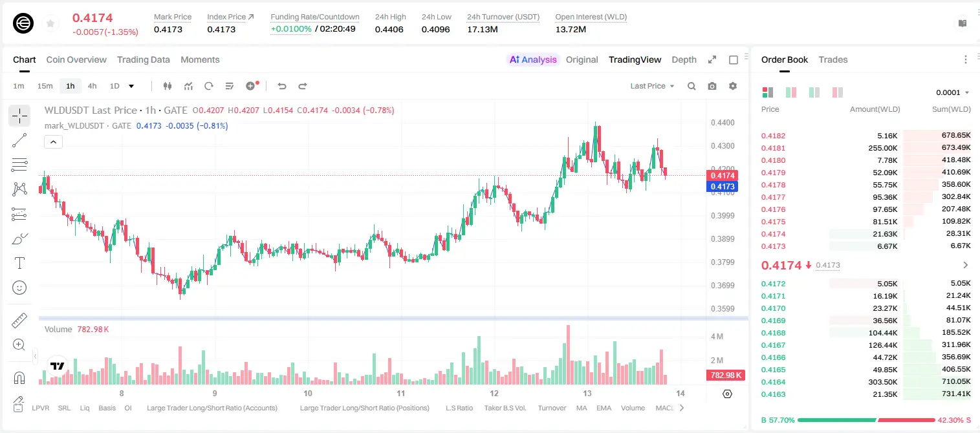Open the 0.0001 price precision dropdown
The height and width of the screenshot is (433, 980).
click(952, 92)
